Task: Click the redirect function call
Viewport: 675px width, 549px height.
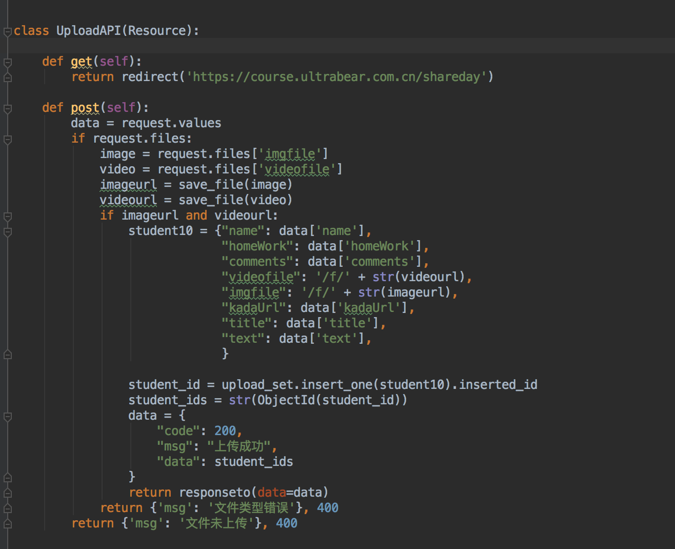Action: point(150,77)
